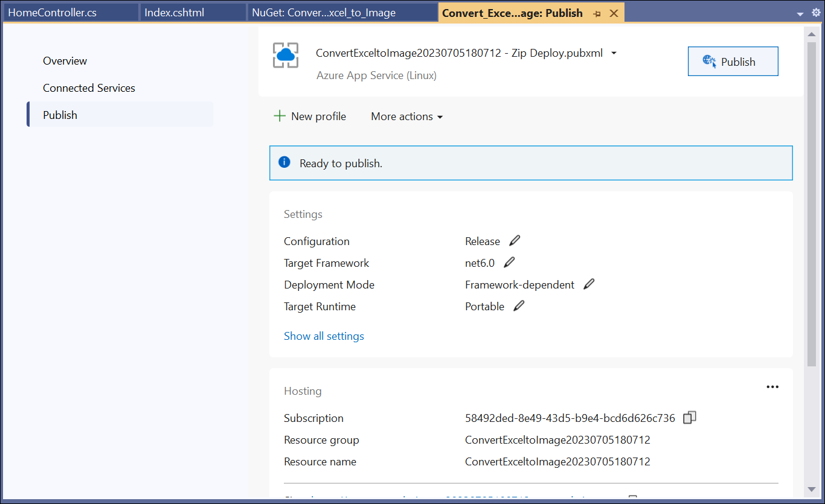This screenshot has width=825, height=504.
Task: Open the NuGet Convert_Excel_to_Image tab
Action: (343, 13)
